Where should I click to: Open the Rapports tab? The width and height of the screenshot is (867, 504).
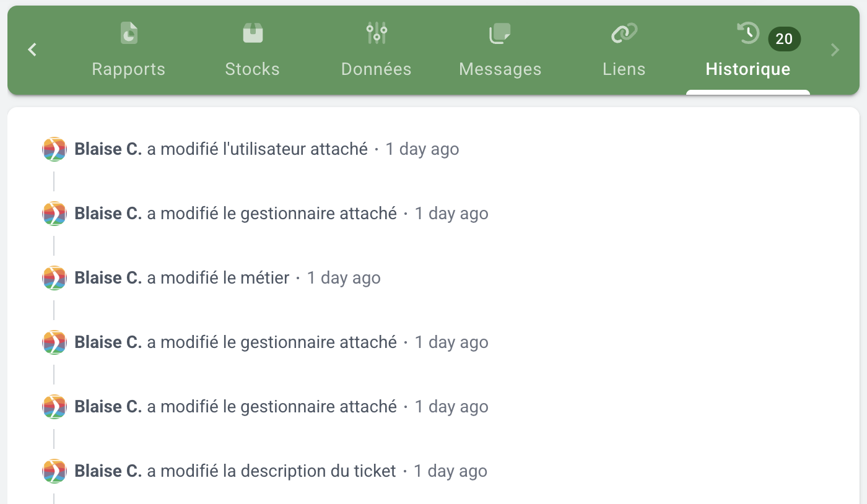pos(129,69)
